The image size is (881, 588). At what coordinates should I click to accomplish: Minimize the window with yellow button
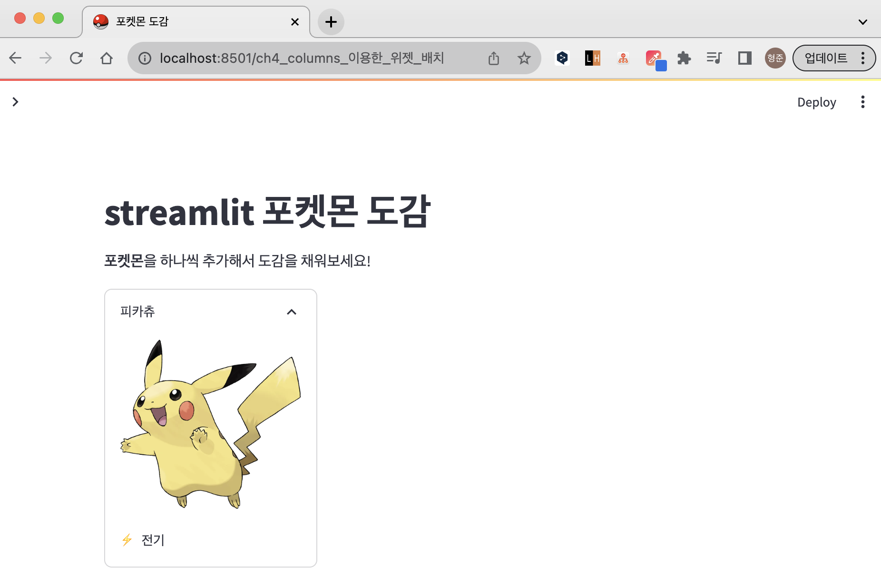click(x=39, y=18)
